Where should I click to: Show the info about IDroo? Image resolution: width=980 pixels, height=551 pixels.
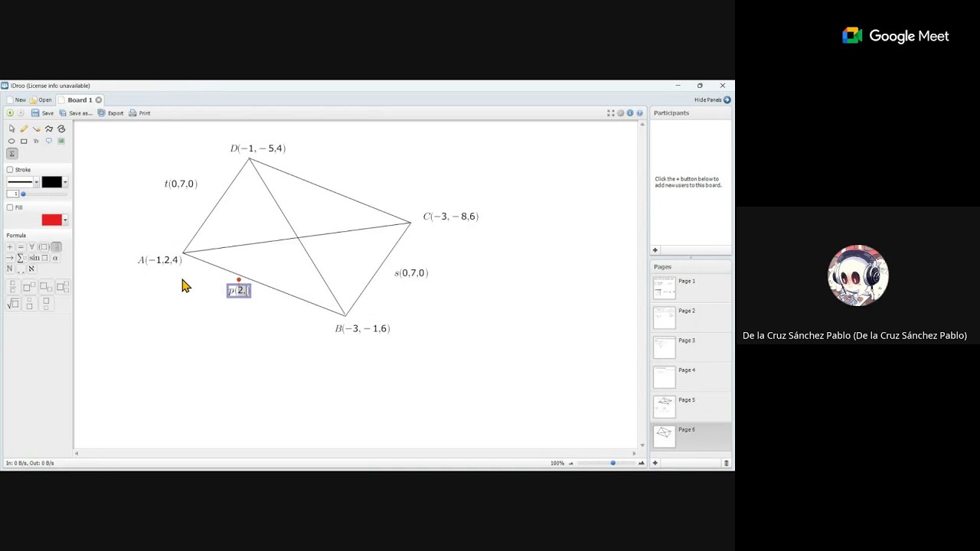pyautogui.click(x=630, y=113)
